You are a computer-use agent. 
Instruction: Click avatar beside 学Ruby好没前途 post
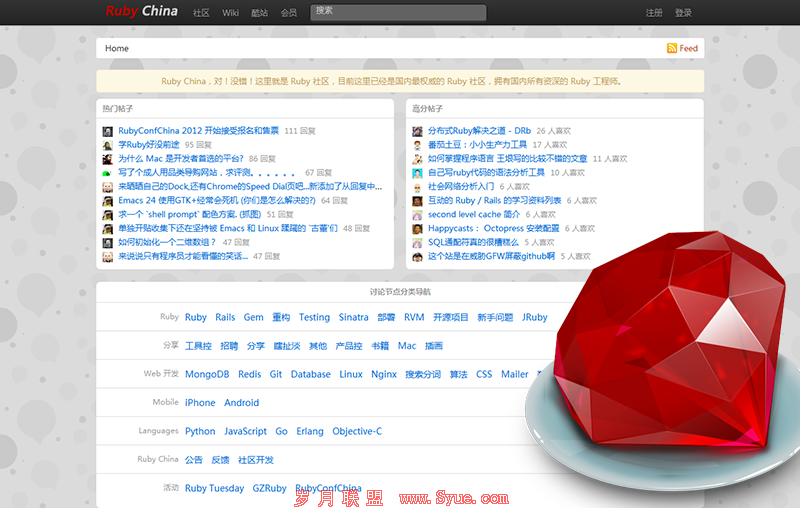(x=107, y=145)
